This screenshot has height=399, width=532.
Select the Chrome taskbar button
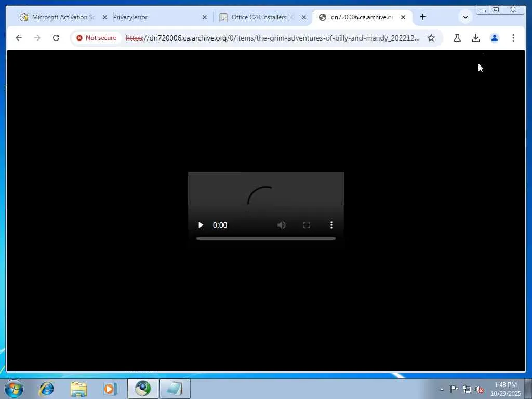pyautogui.click(x=143, y=389)
